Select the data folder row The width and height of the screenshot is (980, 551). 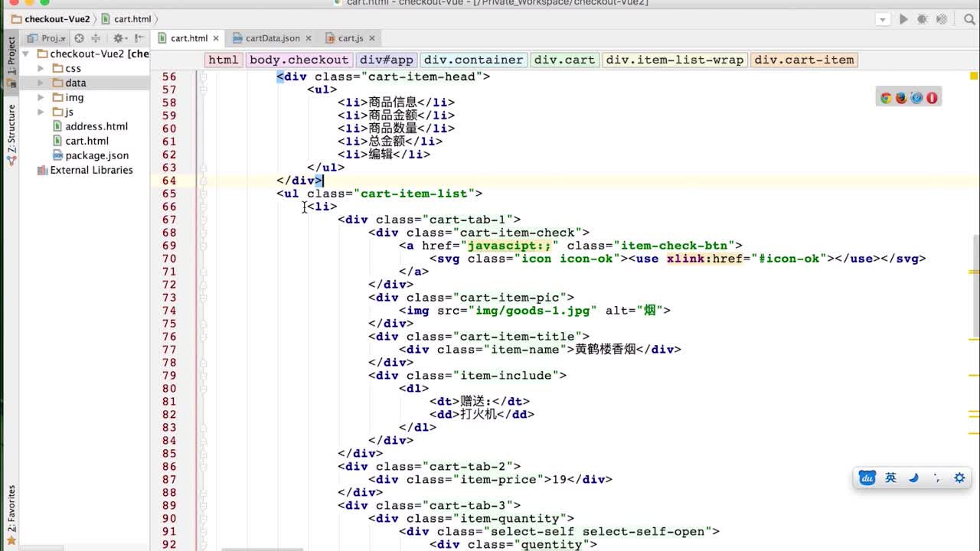84,83
